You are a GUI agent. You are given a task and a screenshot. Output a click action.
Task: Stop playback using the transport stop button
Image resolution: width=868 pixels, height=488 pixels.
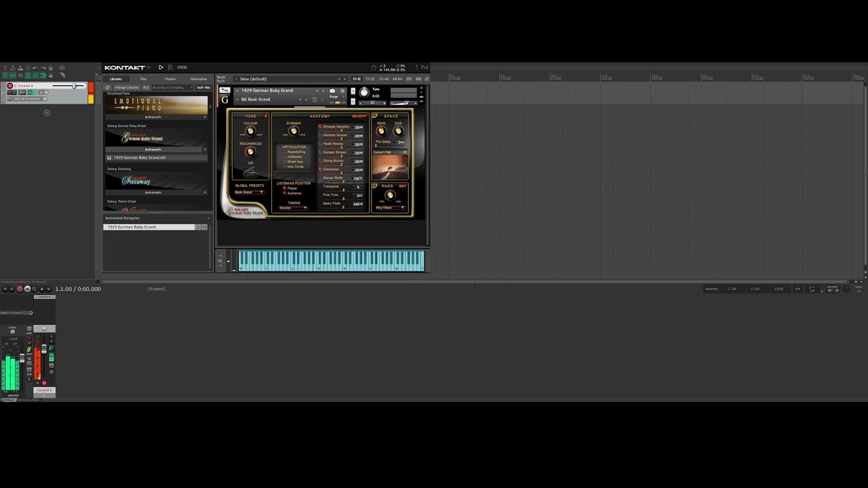[x=42, y=289]
